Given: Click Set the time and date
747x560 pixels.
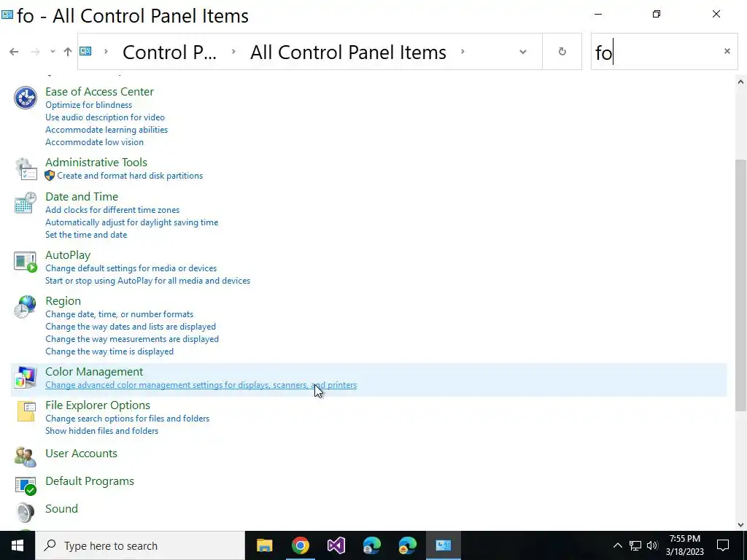Looking at the screenshot, I should pyautogui.click(x=86, y=235).
